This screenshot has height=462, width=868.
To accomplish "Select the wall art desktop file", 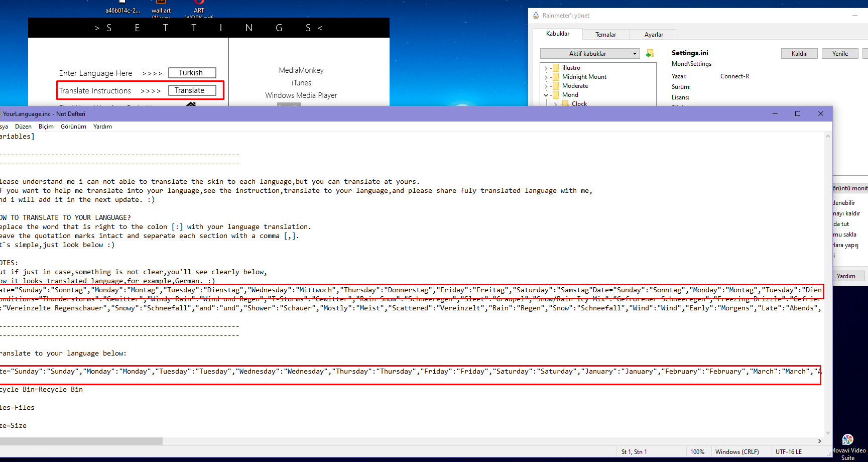I will pos(161,11).
